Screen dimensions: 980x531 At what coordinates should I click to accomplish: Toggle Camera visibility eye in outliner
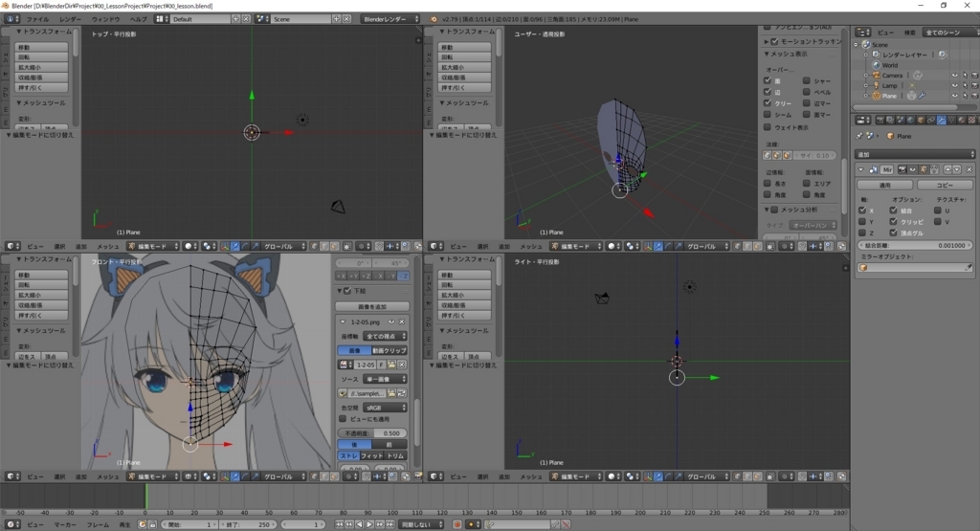[x=954, y=75]
